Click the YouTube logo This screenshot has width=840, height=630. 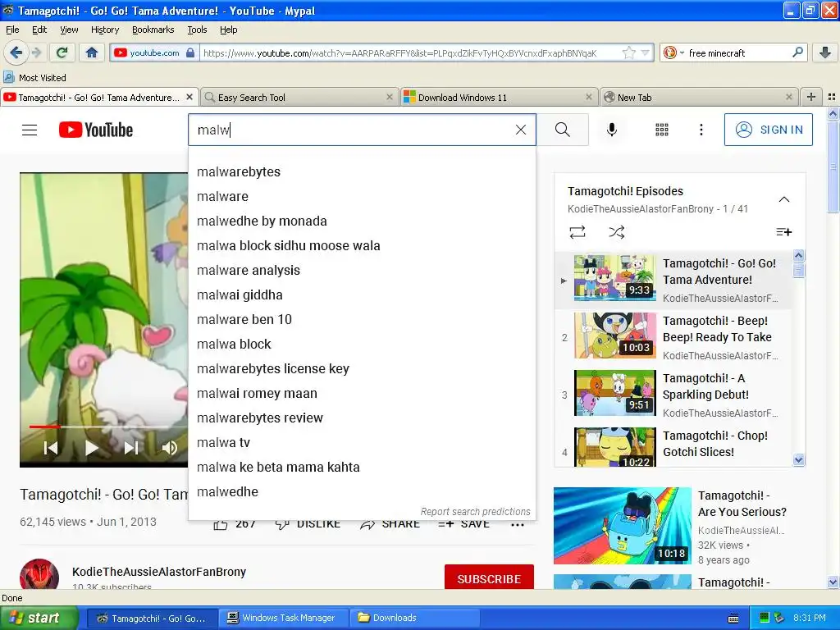click(x=96, y=130)
